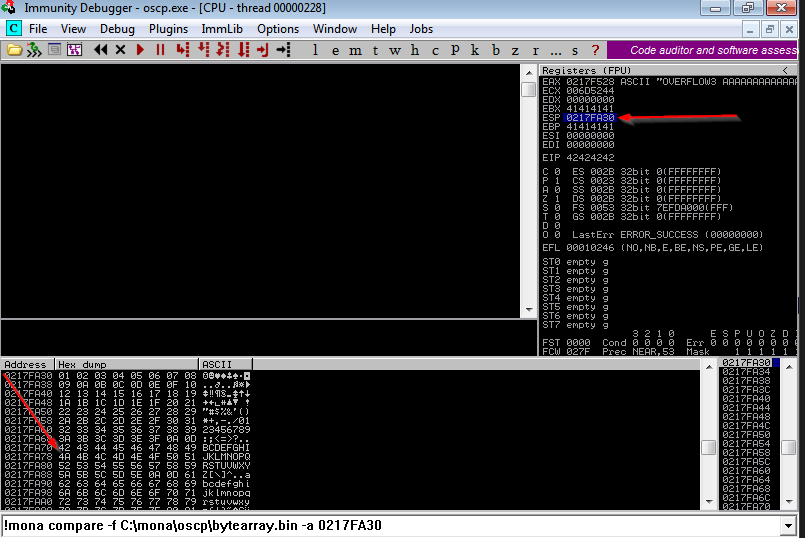Viewport: 805px width, 538px height.
Task: Open Handles window with 'h' button
Action: click(x=415, y=50)
